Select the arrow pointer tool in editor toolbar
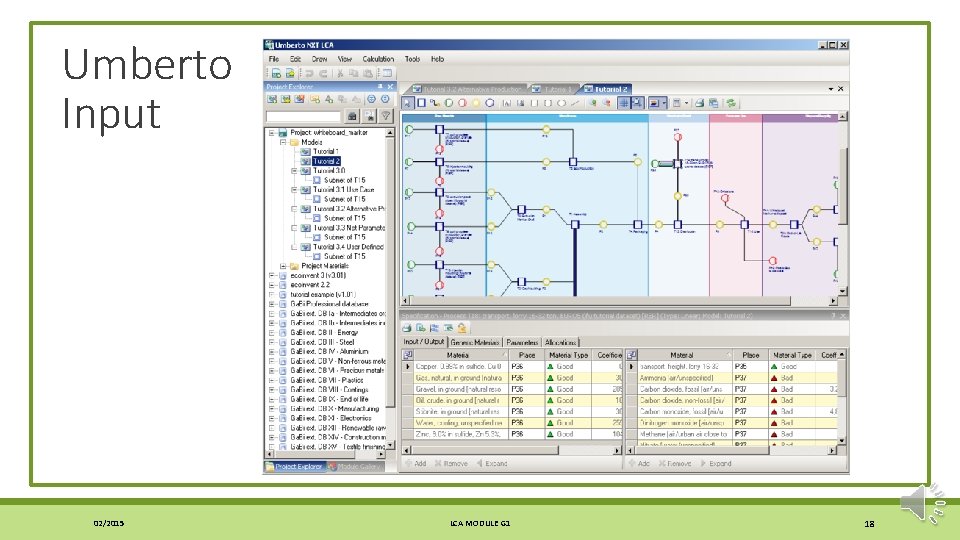The height and width of the screenshot is (540, 960). [x=408, y=103]
